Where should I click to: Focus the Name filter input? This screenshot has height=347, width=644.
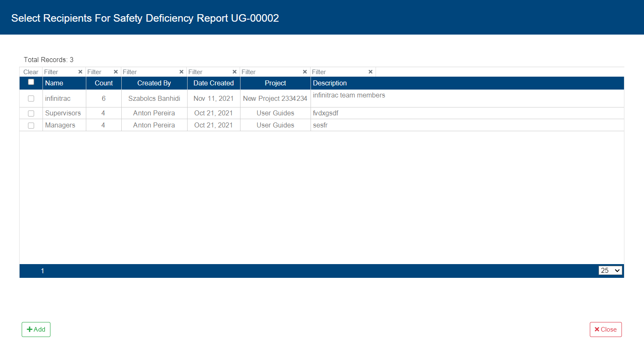(x=60, y=72)
